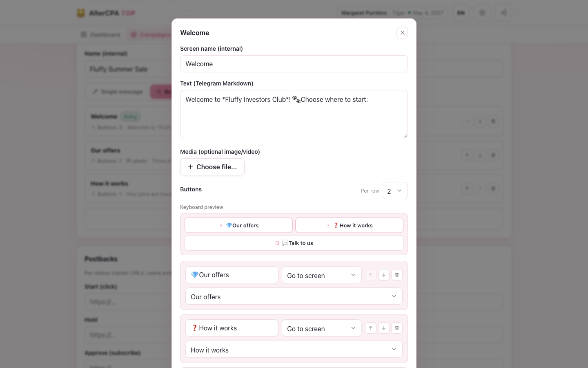Click the How it works preview button
Screen dimensions: 588x368
(349, 225)
